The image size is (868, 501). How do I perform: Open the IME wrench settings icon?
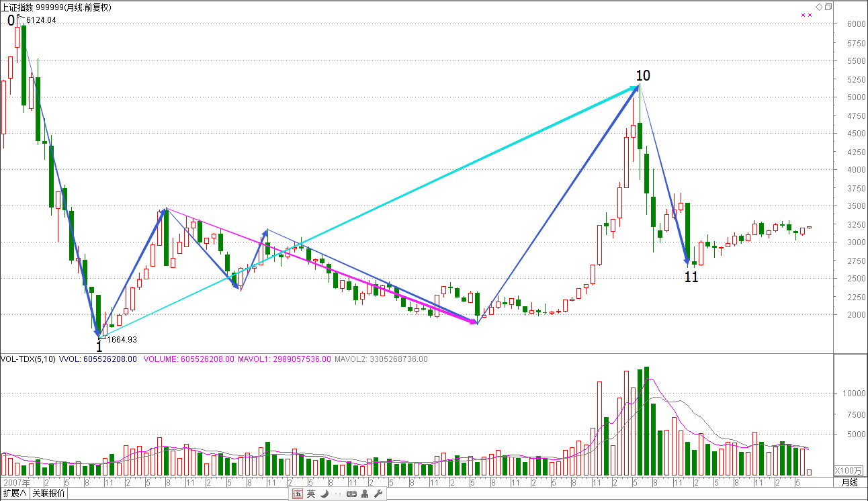[x=378, y=494]
